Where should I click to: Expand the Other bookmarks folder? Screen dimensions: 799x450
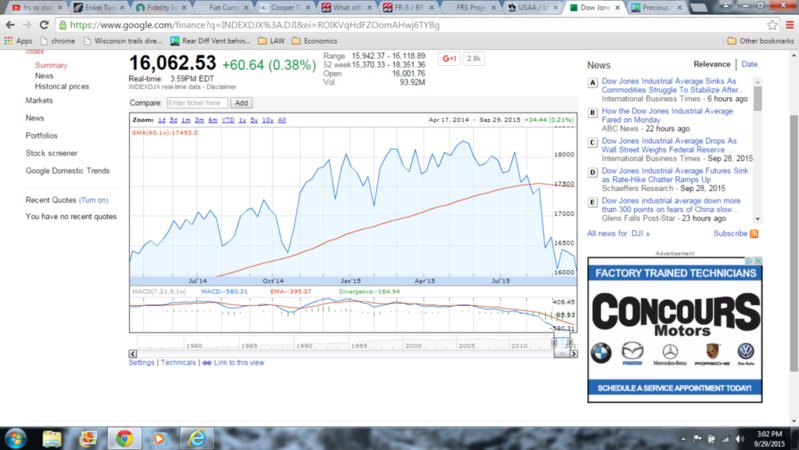point(760,41)
